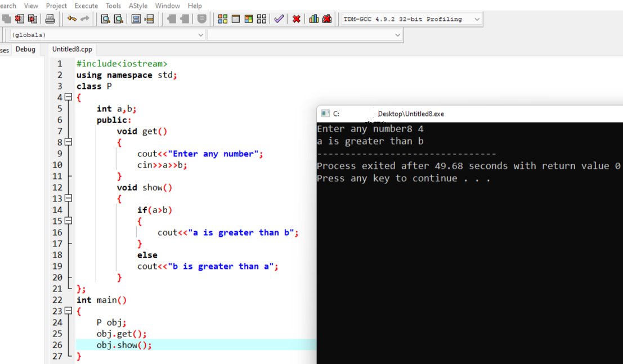Click the Goto Line toolbar icon
The image size is (623, 364).
[x=149, y=19]
